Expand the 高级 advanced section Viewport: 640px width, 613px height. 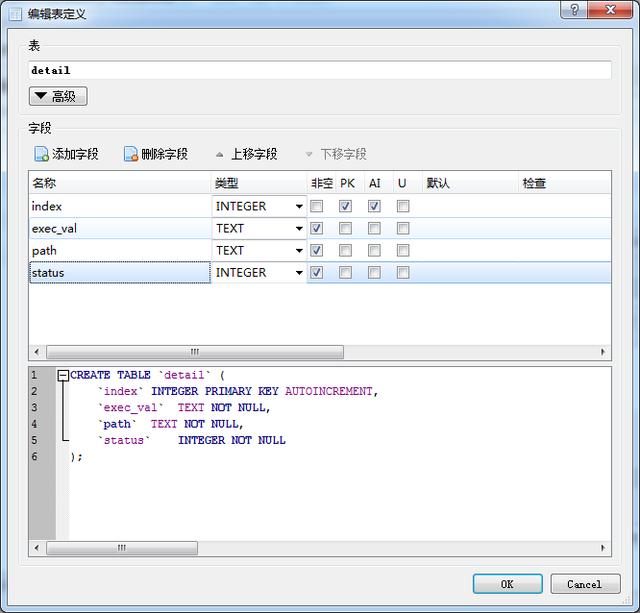point(58,96)
